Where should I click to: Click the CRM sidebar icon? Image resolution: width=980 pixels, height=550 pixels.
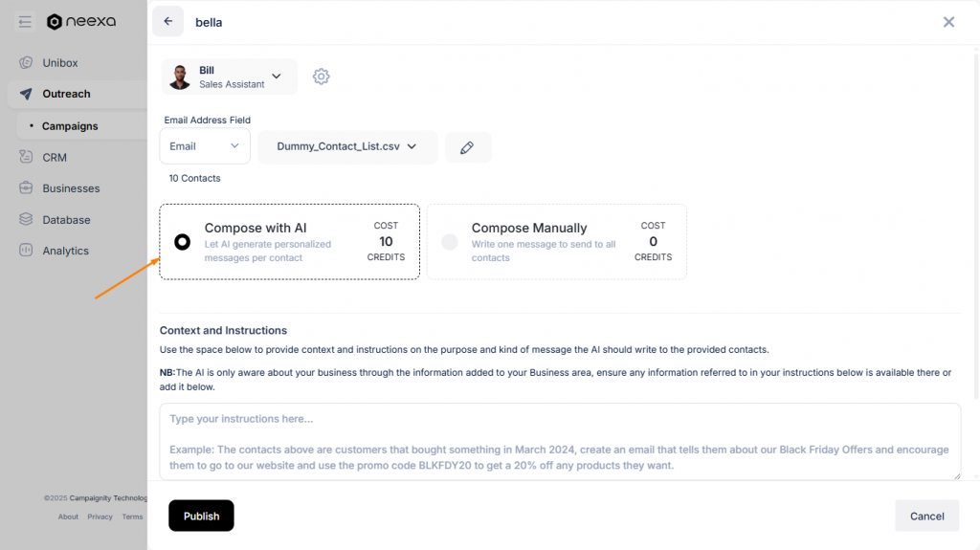coord(26,157)
